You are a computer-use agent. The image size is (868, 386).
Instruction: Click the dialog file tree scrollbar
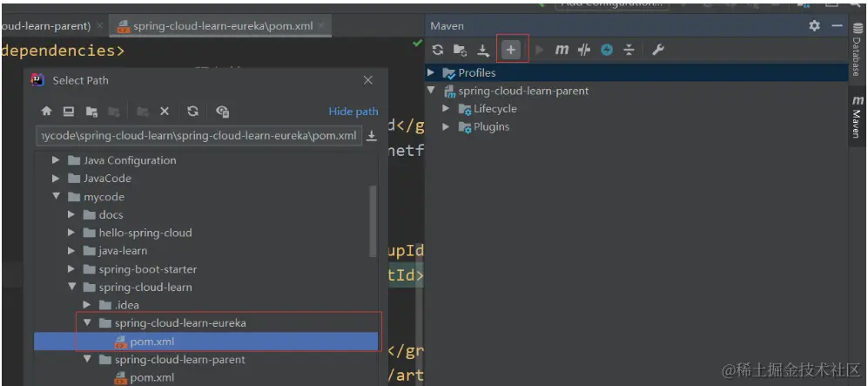[373, 221]
